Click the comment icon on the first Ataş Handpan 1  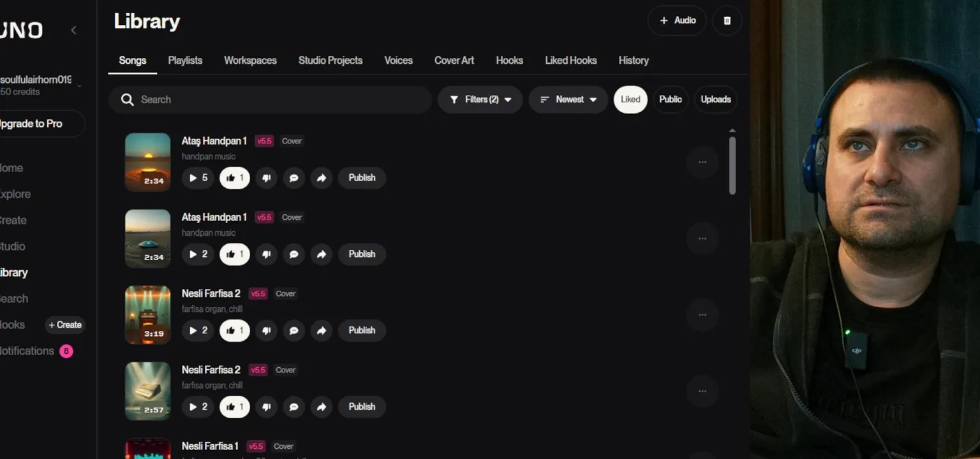click(x=293, y=178)
